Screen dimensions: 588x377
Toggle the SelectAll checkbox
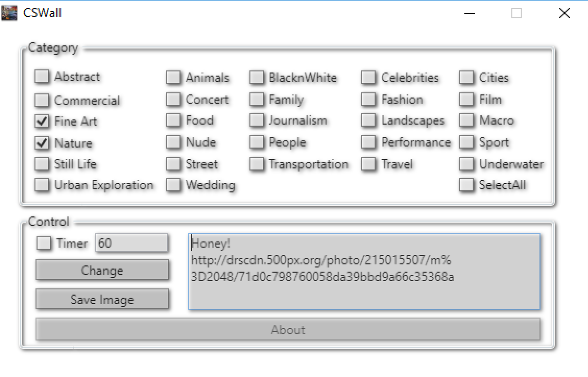click(x=466, y=185)
